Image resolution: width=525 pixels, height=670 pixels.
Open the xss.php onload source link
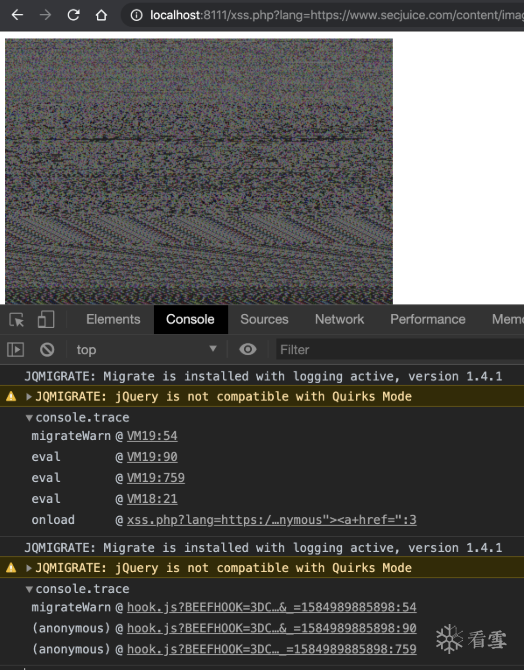(272, 520)
